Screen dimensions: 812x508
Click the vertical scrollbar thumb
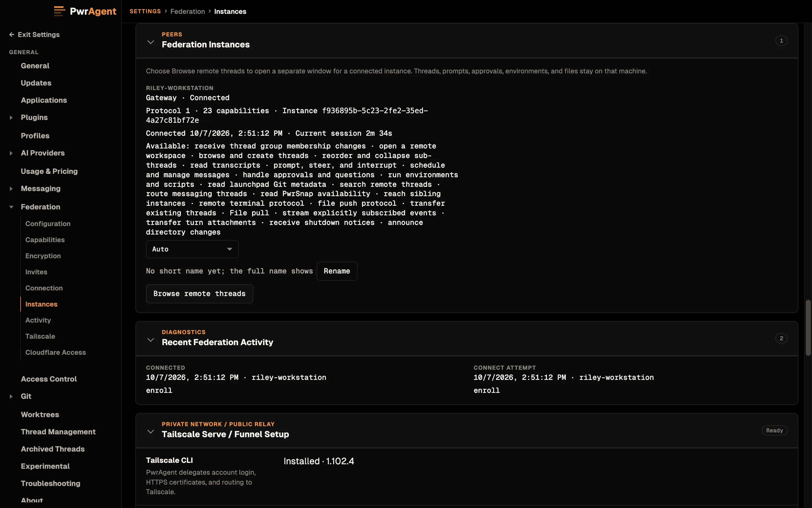(808, 328)
